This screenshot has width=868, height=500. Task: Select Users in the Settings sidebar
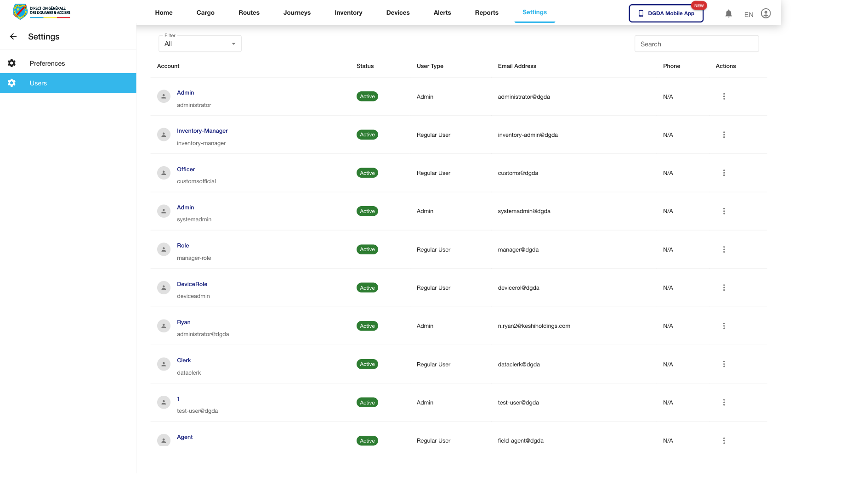click(38, 83)
